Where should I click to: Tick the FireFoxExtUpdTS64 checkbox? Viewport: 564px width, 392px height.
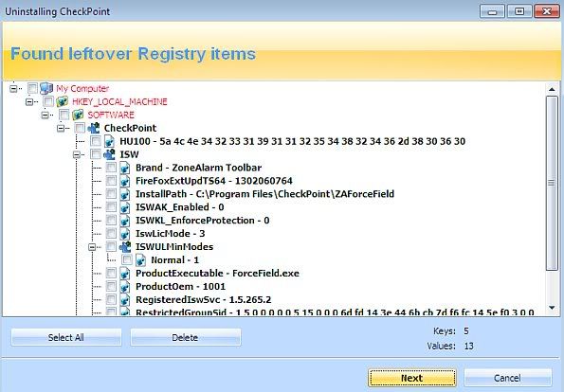click(111, 181)
